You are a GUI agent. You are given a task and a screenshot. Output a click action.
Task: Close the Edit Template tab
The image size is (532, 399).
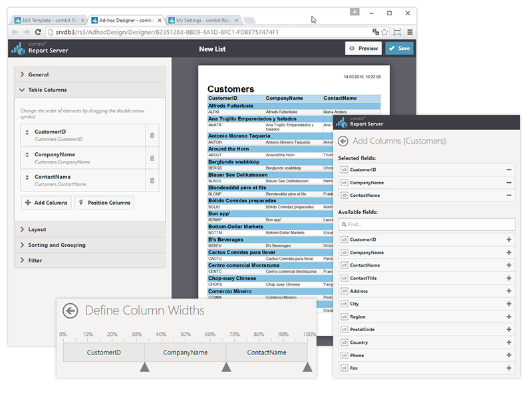[x=82, y=21]
